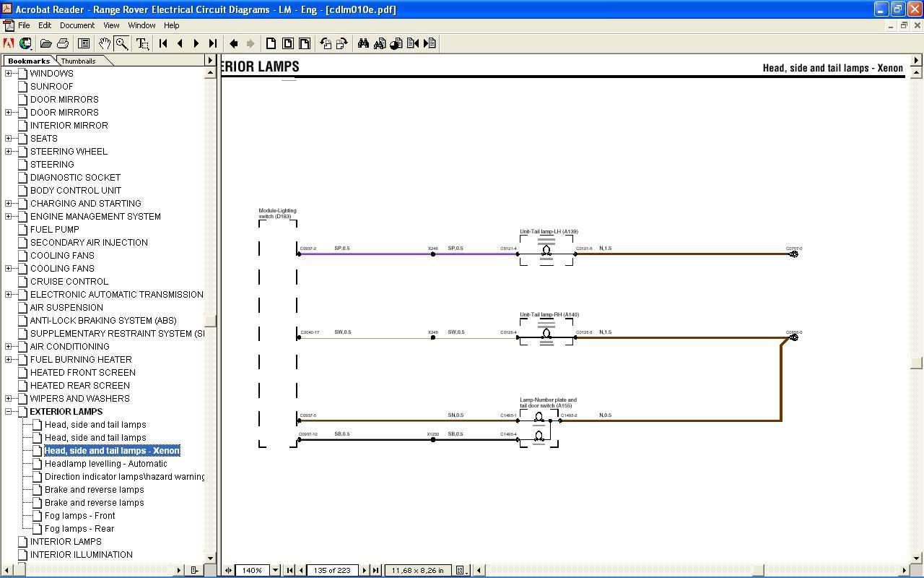Click the Adobe Acrobat logo icon in toolbar
Image resolution: width=924 pixels, height=578 pixels.
coord(9,43)
